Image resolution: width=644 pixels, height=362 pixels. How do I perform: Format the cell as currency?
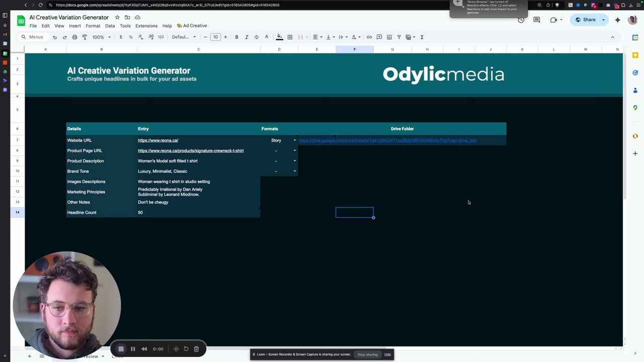click(121, 37)
